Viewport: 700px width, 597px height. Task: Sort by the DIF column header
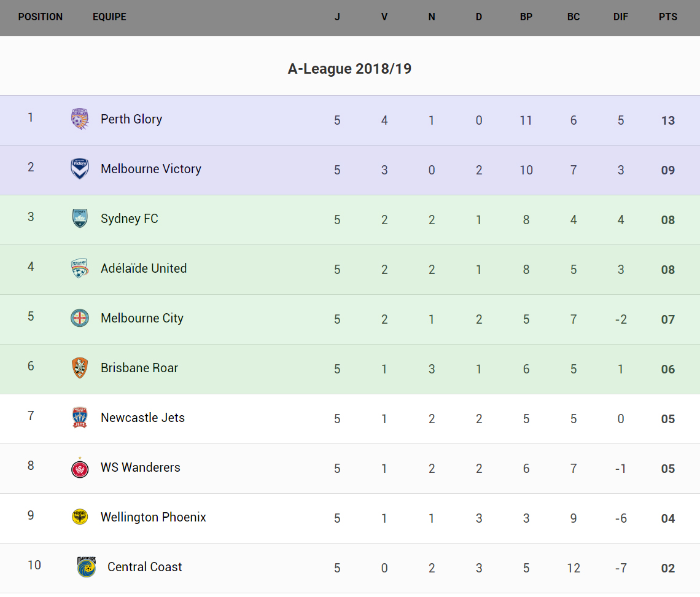621,17
